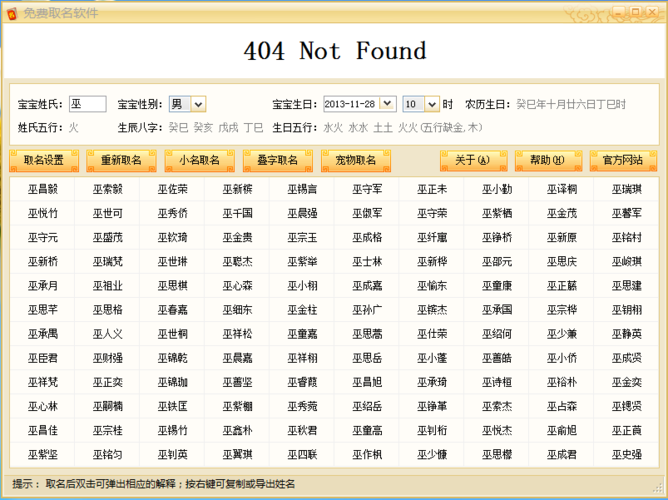Open 宠物取名 pet naming
Screen dimensions: 668x500
[x=356, y=161]
